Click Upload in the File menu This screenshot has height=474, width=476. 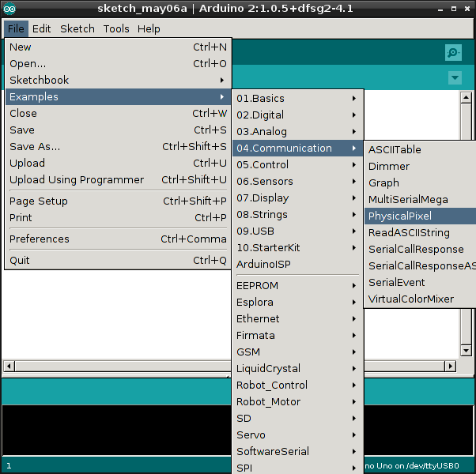[x=118, y=164]
